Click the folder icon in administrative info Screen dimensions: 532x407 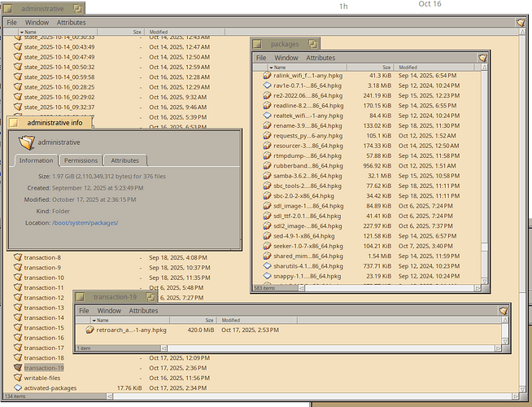[27, 142]
